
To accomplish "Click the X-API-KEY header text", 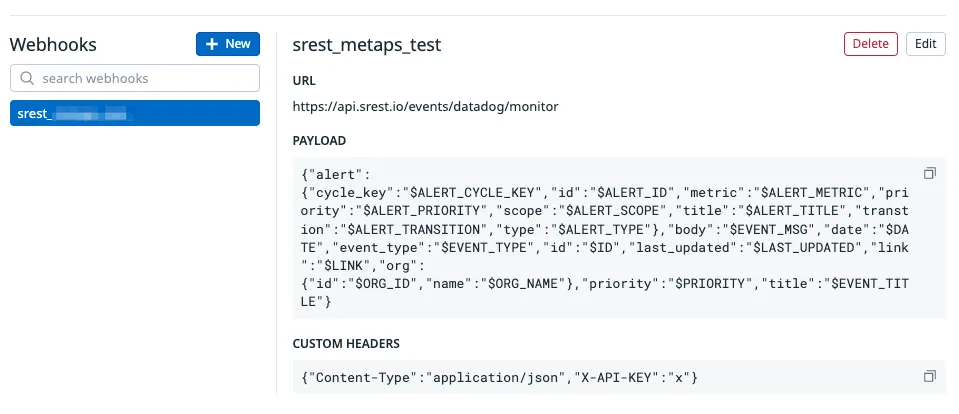I will pyautogui.click(x=610, y=378).
